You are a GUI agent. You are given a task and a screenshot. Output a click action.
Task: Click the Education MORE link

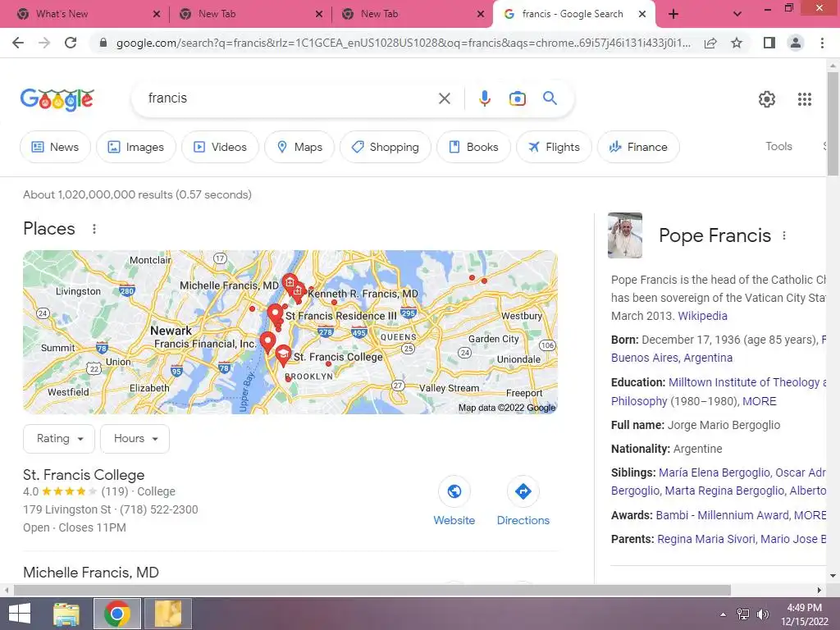coord(759,401)
